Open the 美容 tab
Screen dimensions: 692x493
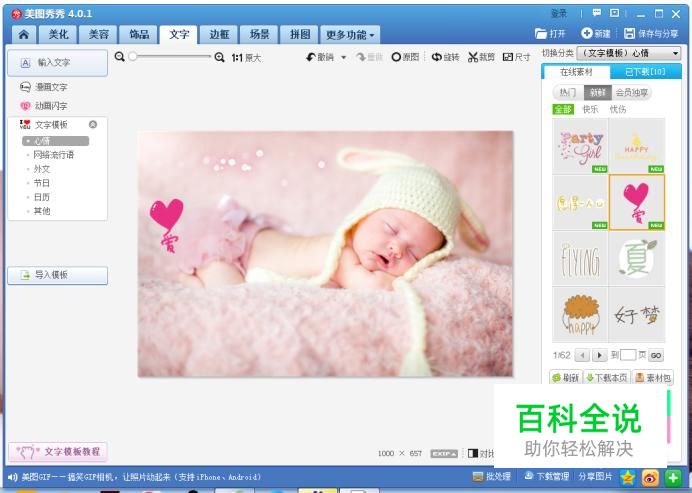98,34
